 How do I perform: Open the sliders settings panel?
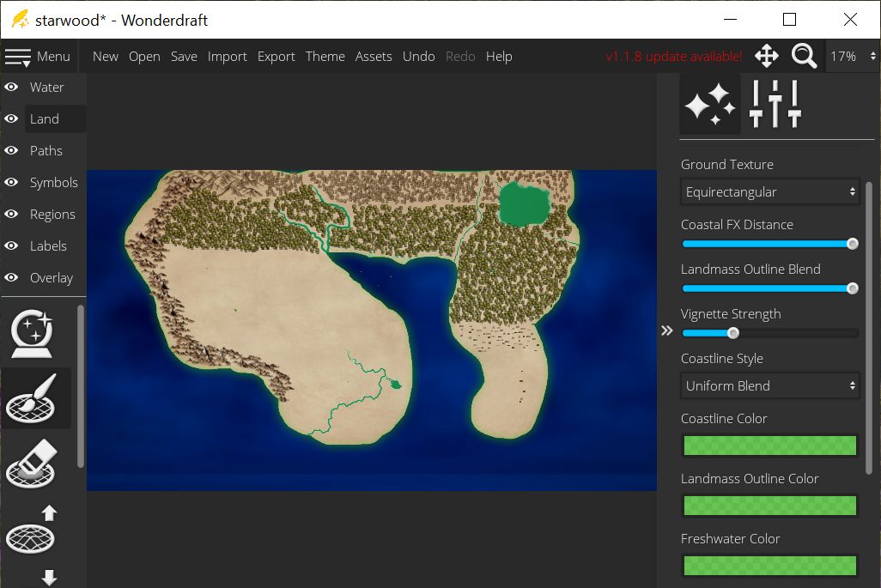(775, 104)
